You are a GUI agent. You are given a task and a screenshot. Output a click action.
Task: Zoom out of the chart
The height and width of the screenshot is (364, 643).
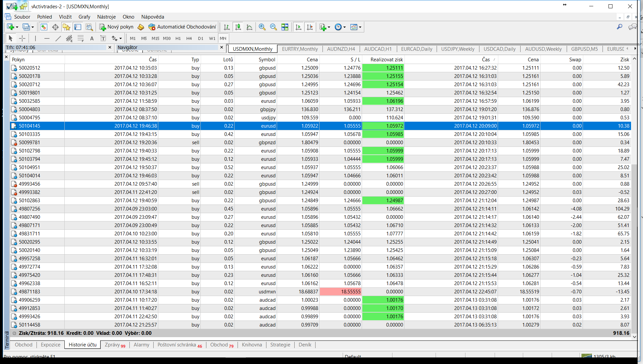click(273, 27)
